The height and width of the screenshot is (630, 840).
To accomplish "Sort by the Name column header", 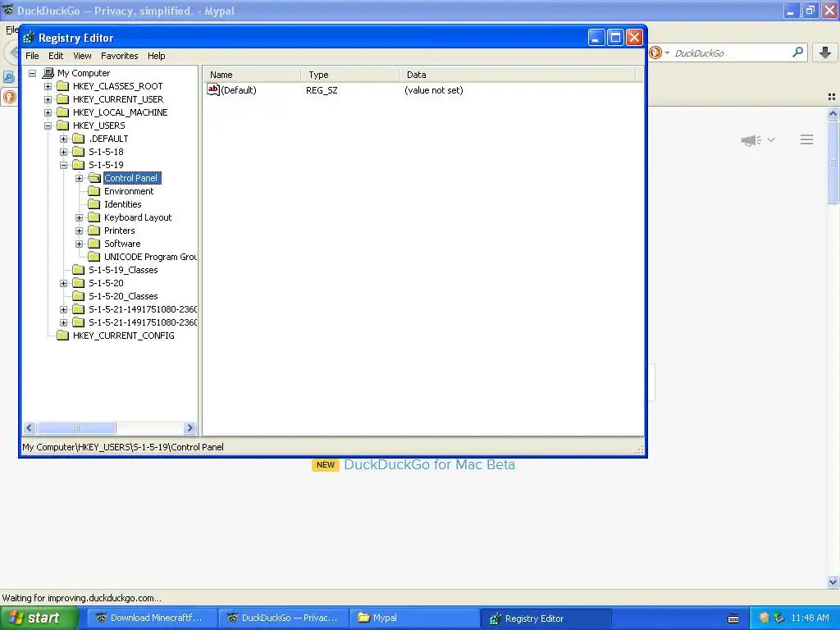I will coord(251,75).
